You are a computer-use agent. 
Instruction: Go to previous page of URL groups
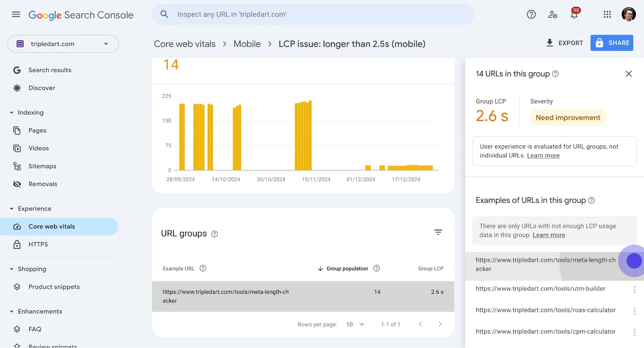click(420, 324)
